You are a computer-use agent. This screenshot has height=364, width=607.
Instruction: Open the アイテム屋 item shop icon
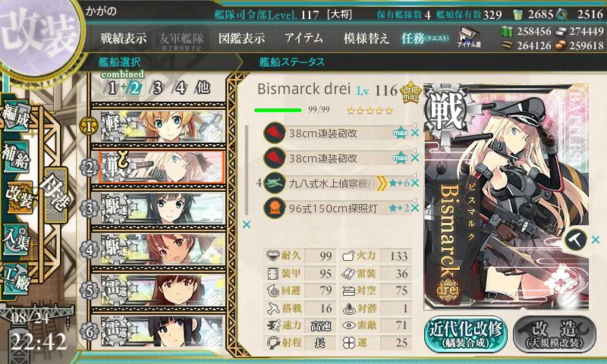pyautogui.click(x=469, y=37)
